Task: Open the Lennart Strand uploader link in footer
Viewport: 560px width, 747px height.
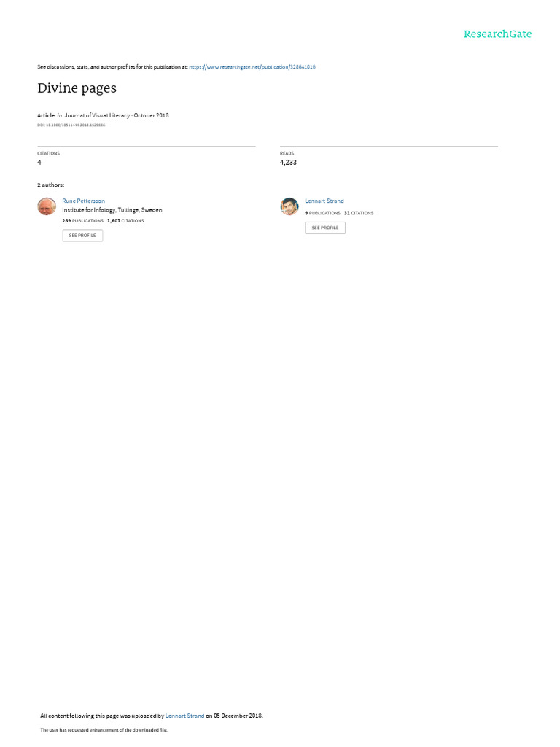Action: coord(184,716)
